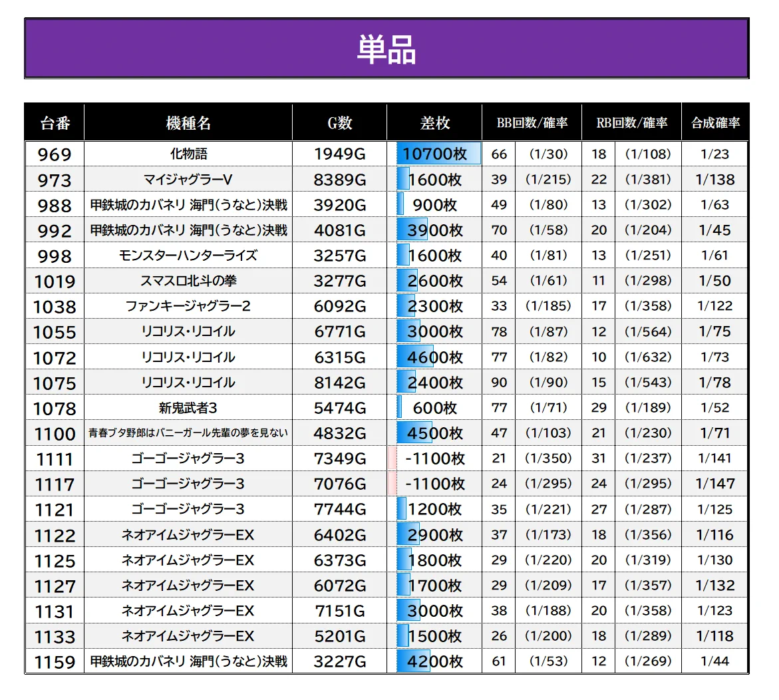Select the 7151G game count
779x700 pixels.
(x=340, y=611)
